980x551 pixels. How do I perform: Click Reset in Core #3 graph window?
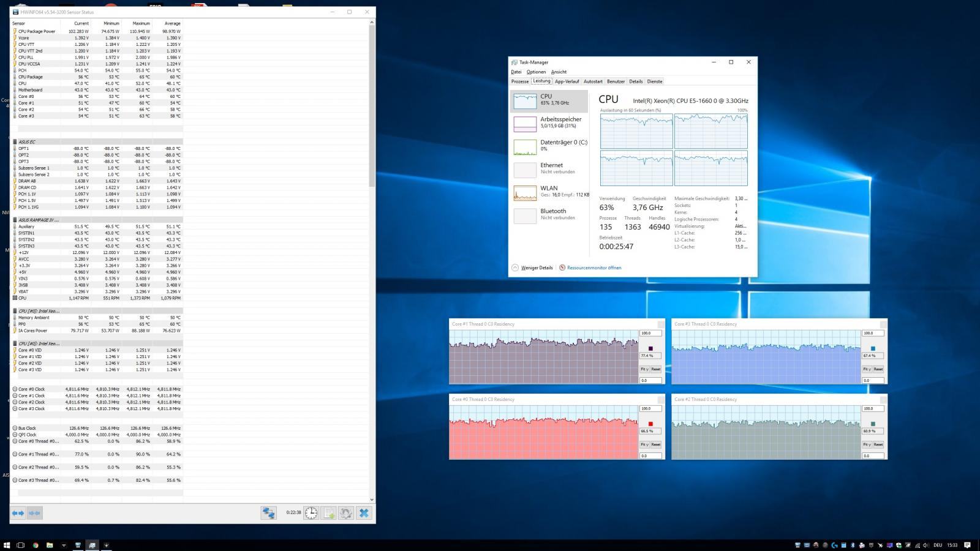878,369
